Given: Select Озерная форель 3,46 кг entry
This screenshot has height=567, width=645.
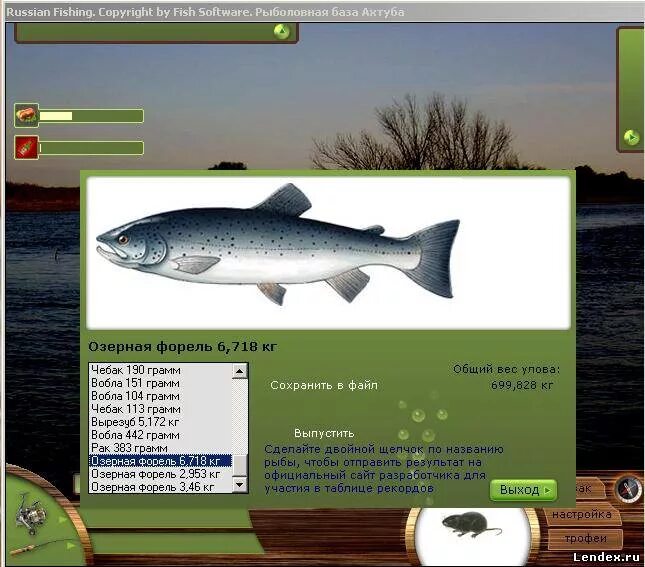Looking at the screenshot, I should pyautogui.click(x=160, y=487).
